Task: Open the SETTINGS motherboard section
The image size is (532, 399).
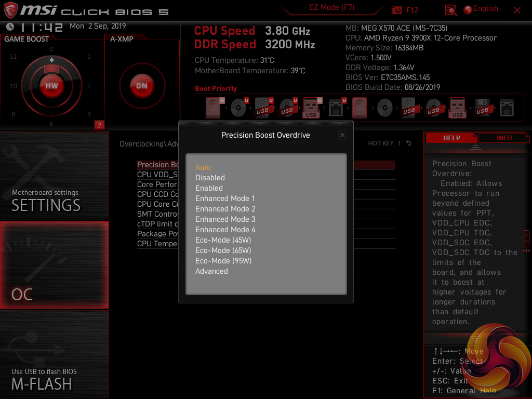Action: pos(54,176)
